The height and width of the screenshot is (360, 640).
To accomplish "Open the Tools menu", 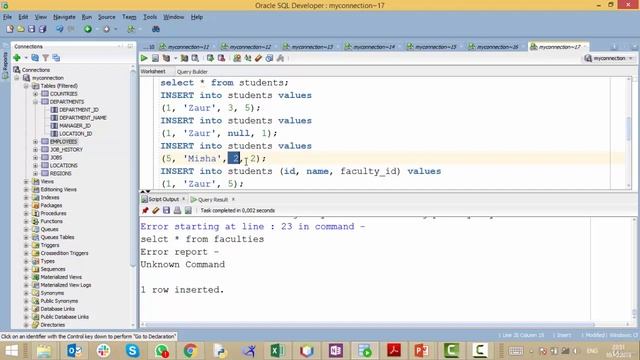I will click(x=150, y=17).
